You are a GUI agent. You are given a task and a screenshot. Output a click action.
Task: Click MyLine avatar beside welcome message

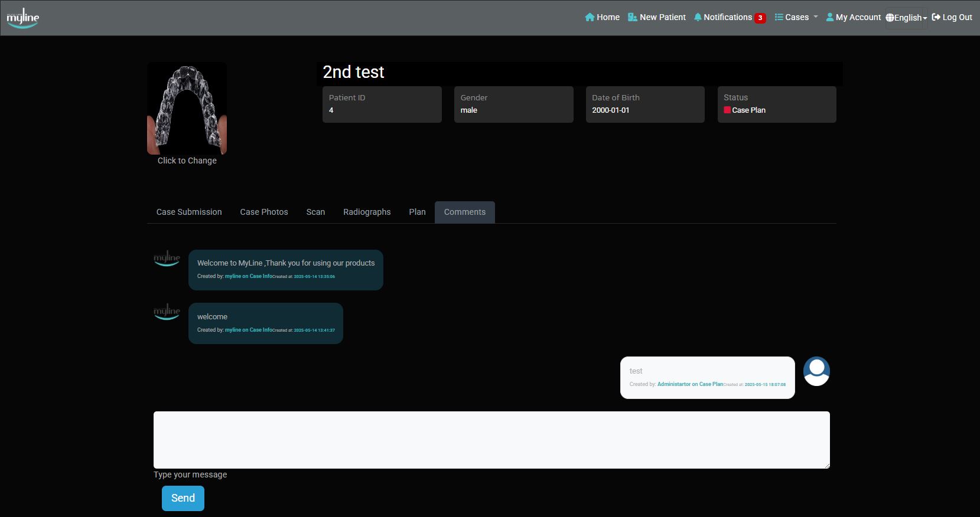pyautogui.click(x=167, y=312)
